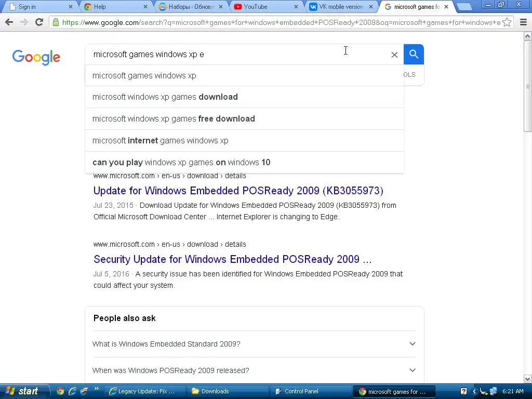The image size is (532, 399).
Task: Click the 'People also ask' heading
Action: pos(125,318)
